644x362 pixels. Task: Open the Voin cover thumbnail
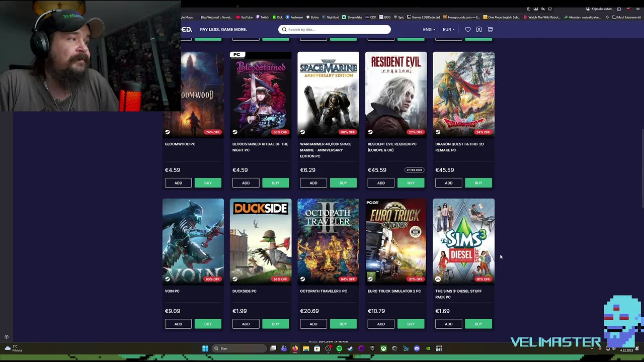click(x=193, y=241)
